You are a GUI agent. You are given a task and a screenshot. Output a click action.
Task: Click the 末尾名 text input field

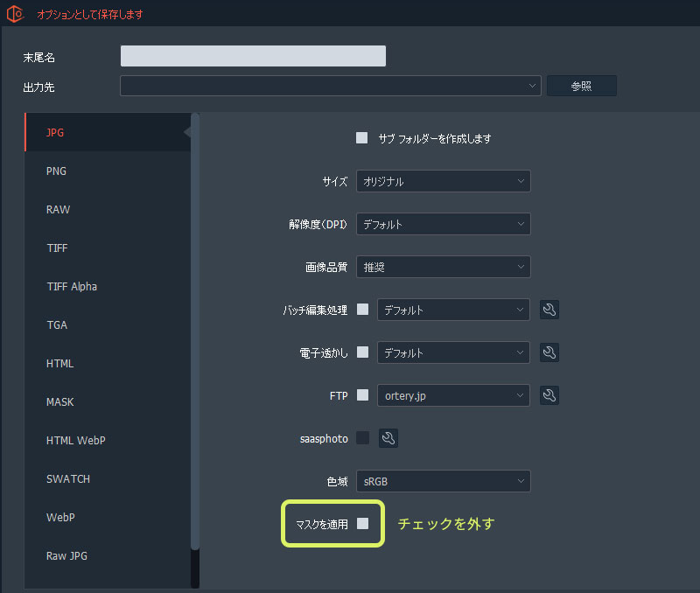point(253,57)
